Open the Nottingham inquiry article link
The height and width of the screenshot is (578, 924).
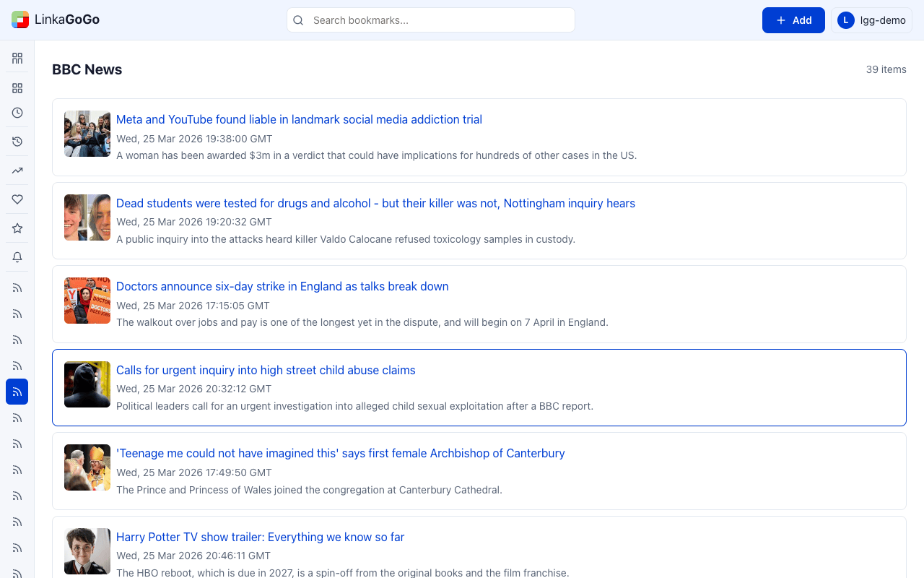(375, 203)
